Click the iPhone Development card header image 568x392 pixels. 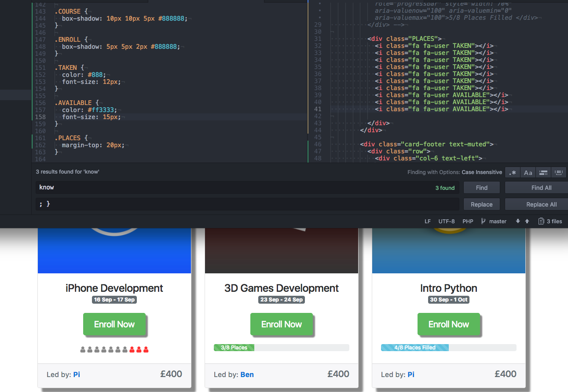tap(114, 250)
